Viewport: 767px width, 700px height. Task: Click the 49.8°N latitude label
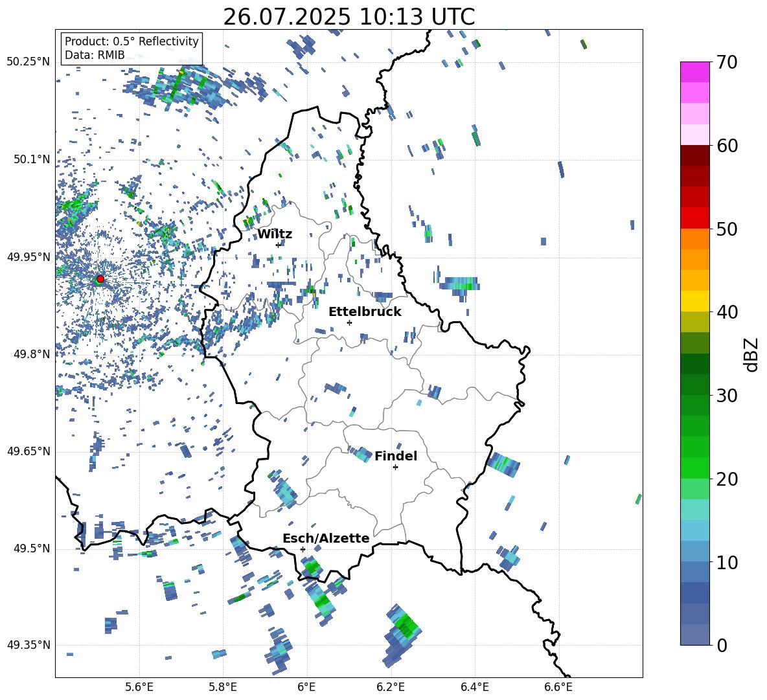[x=32, y=354]
